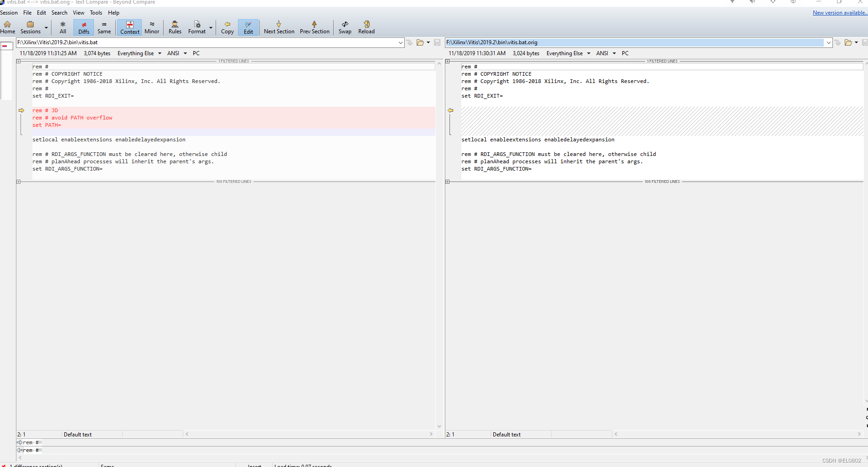The width and height of the screenshot is (868, 467).
Task: Open the Tools menu
Action: click(96, 12)
